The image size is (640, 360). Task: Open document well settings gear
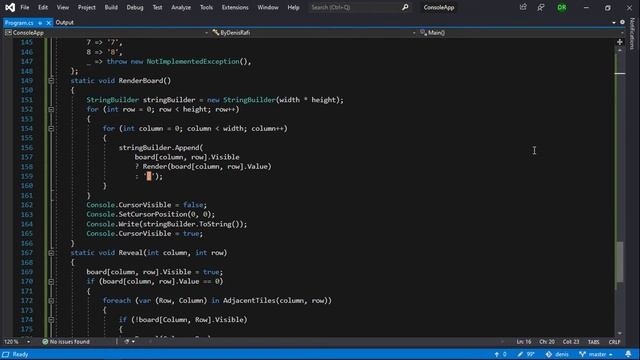tap(622, 22)
